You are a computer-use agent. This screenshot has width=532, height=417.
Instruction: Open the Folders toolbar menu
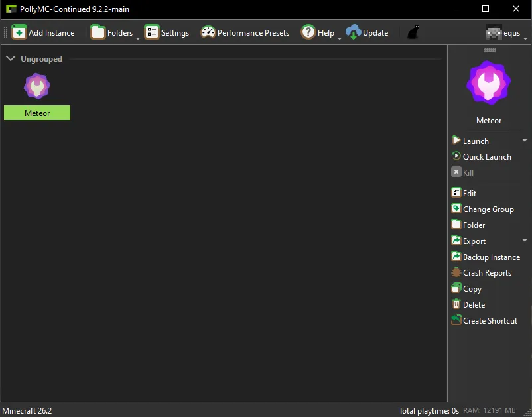point(115,32)
